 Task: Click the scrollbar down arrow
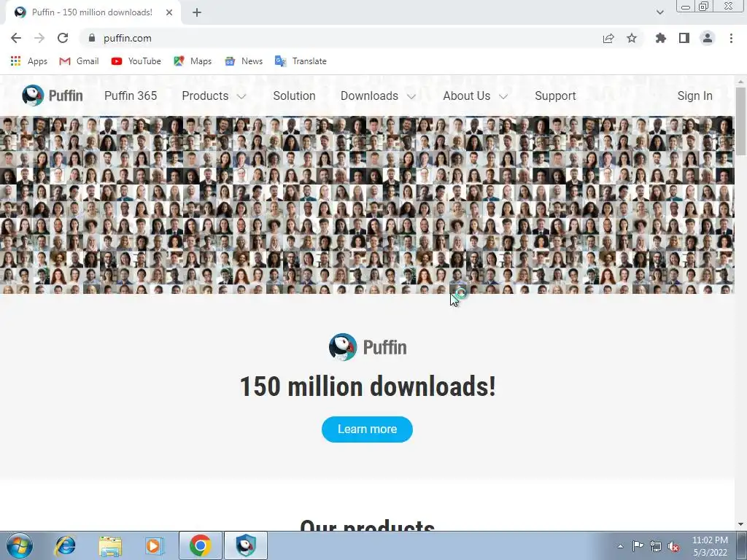[741, 525]
